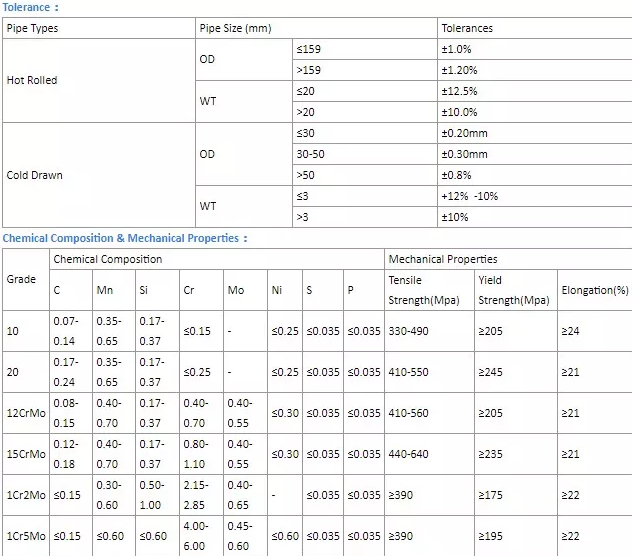This screenshot has width=632, height=556.
Task: Select the "Pipe Types" column header
Action: (x=33, y=28)
